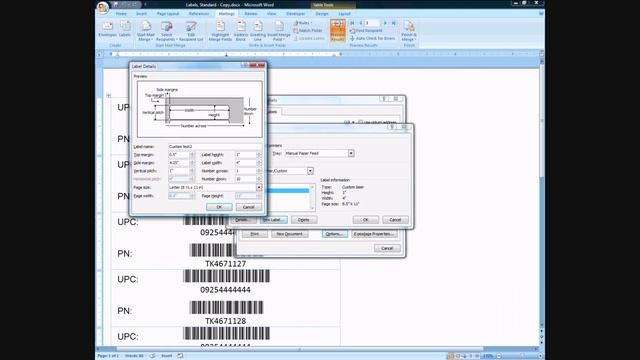Click the Envelopes icon in the ribbon
The width and height of the screenshot is (640, 360).
[x=108, y=29]
